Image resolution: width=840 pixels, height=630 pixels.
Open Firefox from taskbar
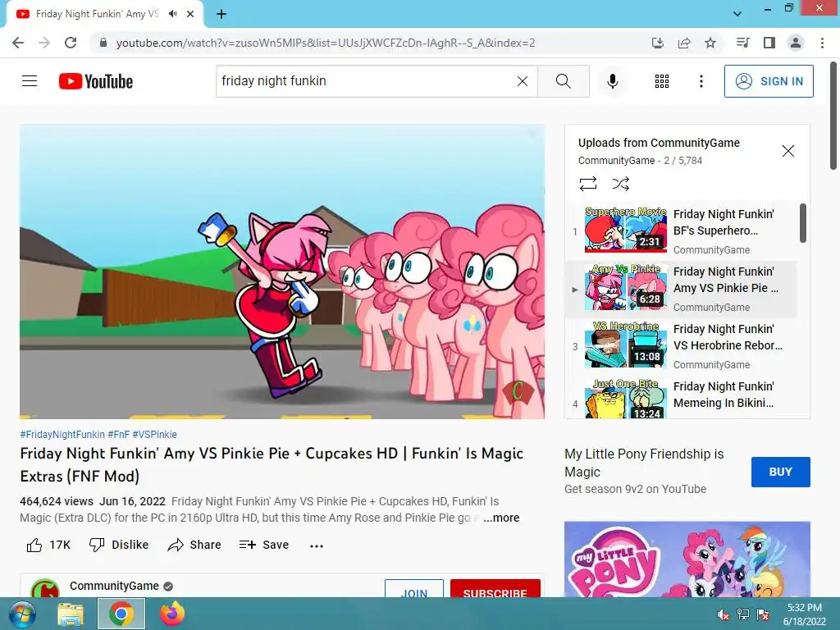172,614
